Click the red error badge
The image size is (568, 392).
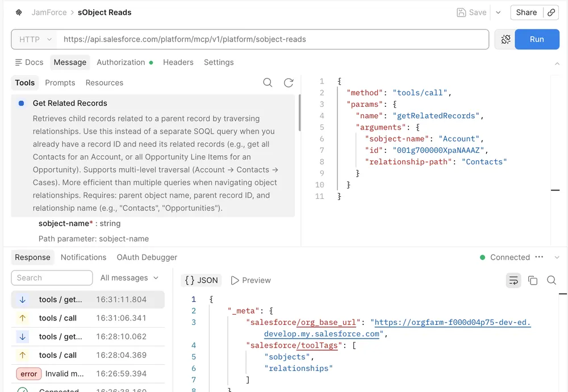click(x=28, y=373)
